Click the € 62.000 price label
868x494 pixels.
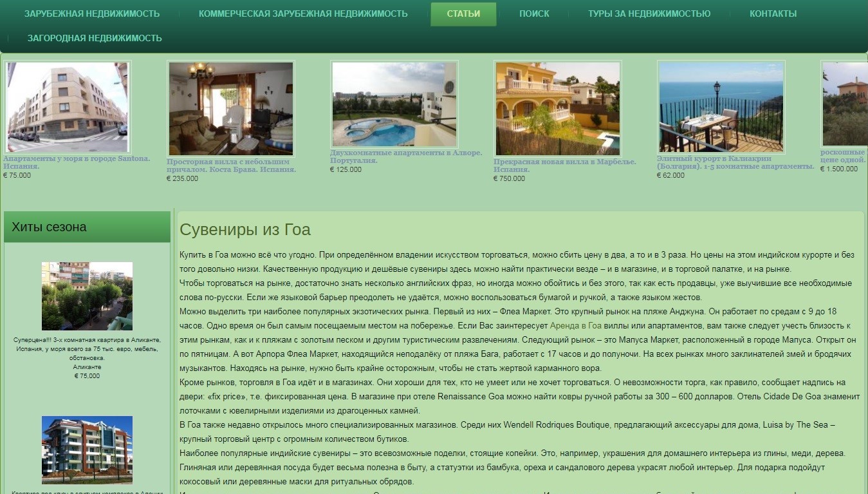pyautogui.click(x=671, y=175)
